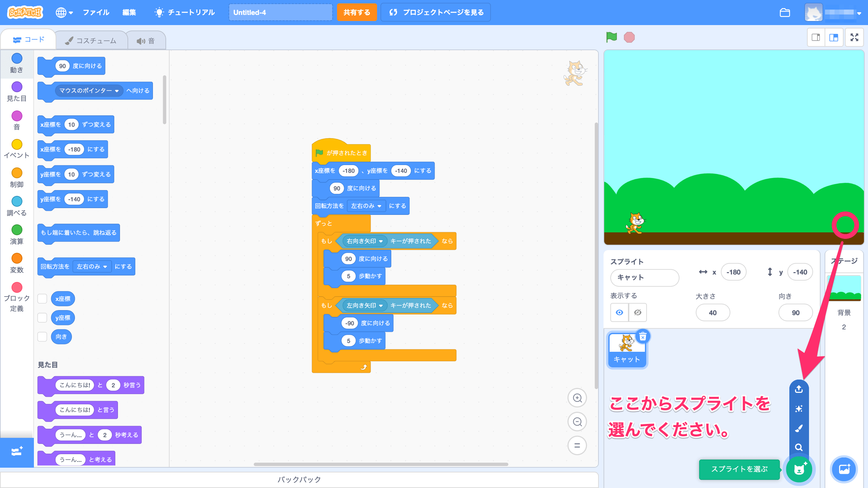
Task: Select the ブロック定義 my blocks category
Action: pyautogui.click(x=17, y=298)
